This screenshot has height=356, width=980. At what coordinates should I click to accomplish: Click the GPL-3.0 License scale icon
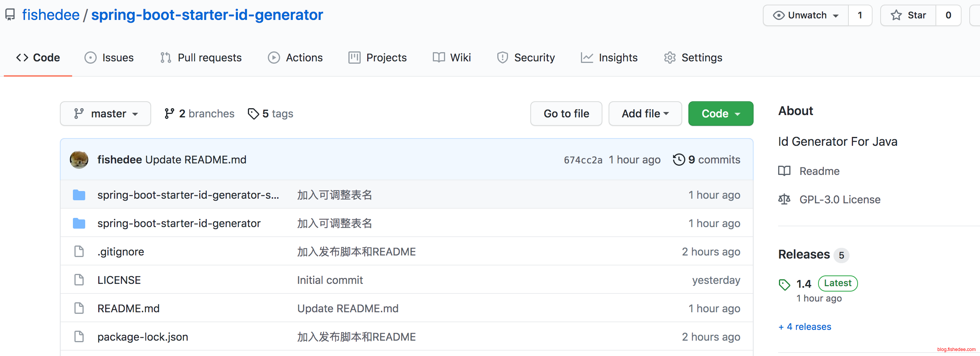(784, 199)
